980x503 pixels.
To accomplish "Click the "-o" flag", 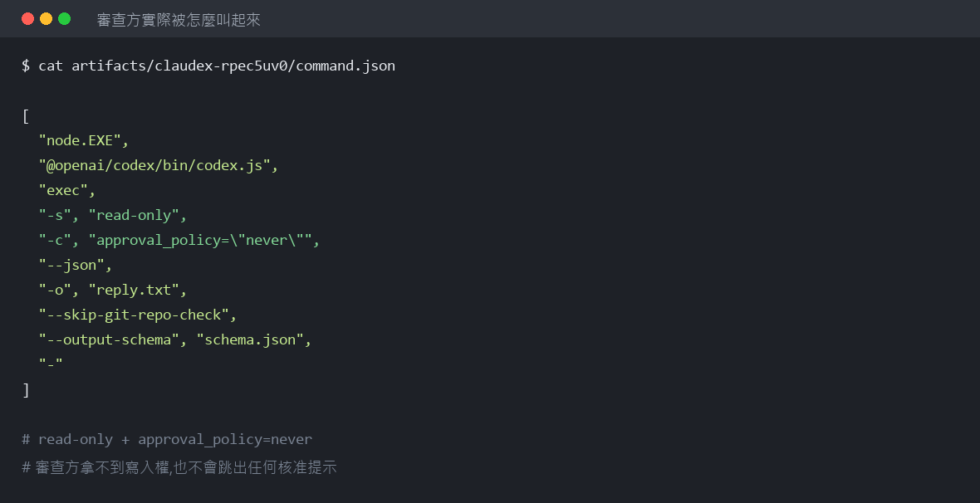I will tap(55, 291).
